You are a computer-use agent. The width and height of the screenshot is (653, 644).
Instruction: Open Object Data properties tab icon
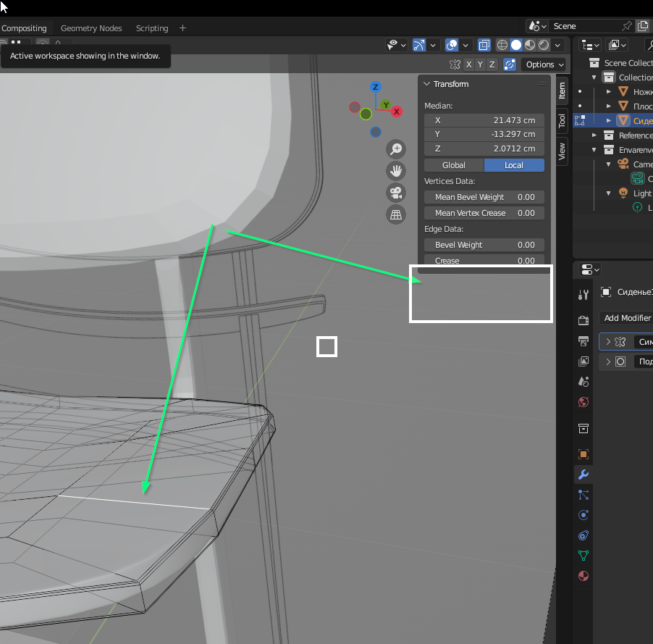(584, 556)
